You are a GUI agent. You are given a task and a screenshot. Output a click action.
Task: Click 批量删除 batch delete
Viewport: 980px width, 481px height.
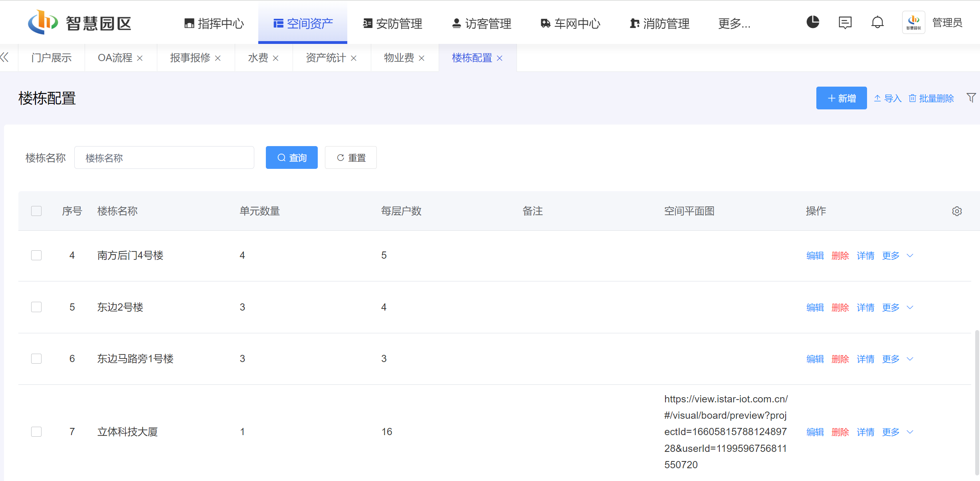(931, 98)
